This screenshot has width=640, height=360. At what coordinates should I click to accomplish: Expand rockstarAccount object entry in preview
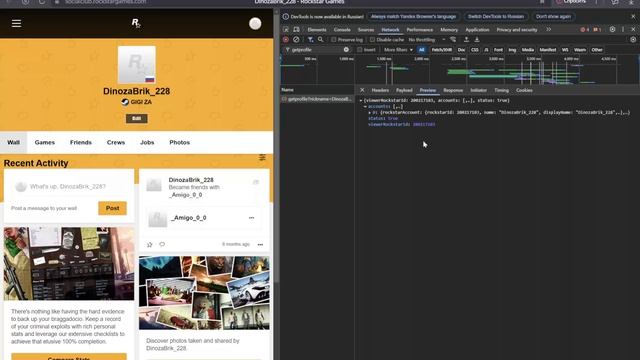coord(370,112)
